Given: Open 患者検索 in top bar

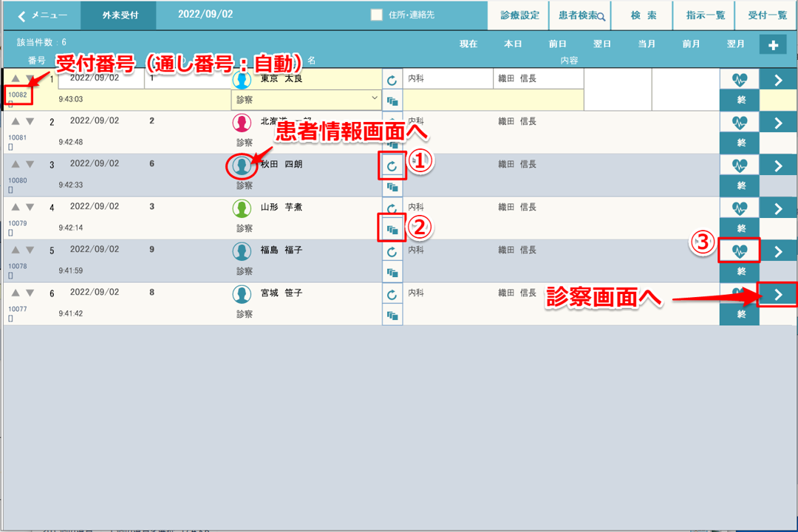Looking at the screenshot, I should click(581, 16).
